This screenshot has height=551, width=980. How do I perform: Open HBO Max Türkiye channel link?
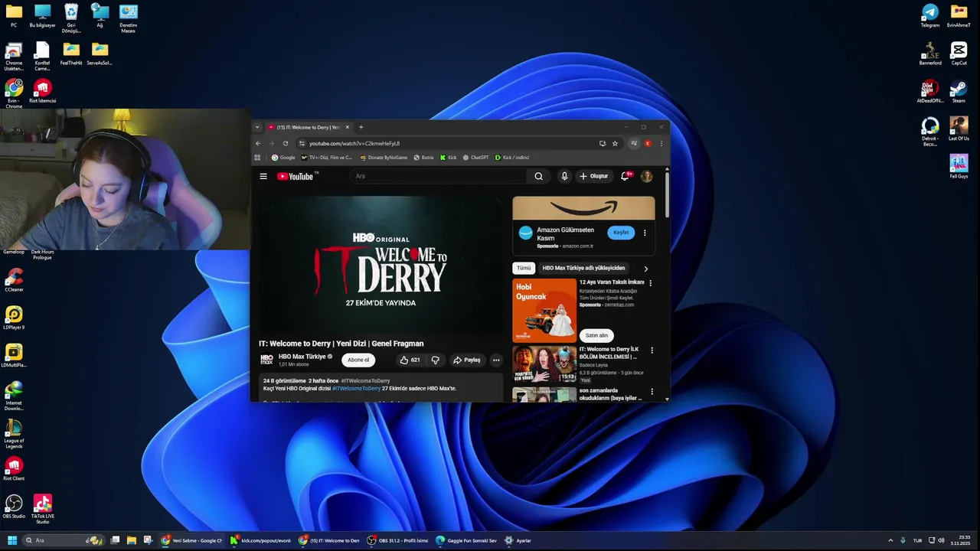coord(302,357)
